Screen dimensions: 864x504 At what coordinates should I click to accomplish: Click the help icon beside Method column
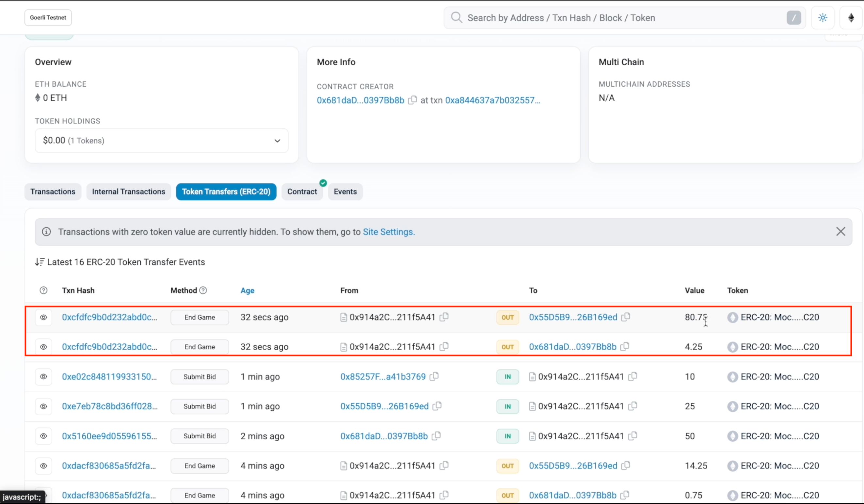[x=203, y=291]
